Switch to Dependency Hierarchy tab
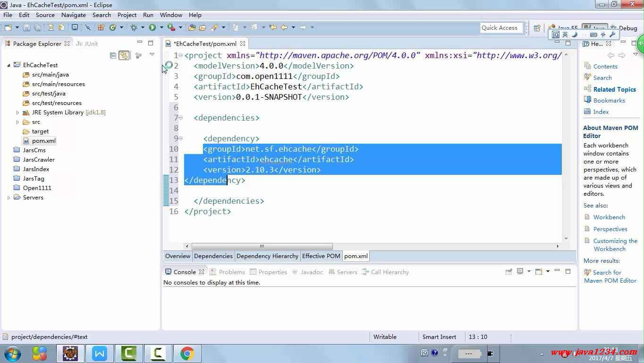 pos(267,256)
